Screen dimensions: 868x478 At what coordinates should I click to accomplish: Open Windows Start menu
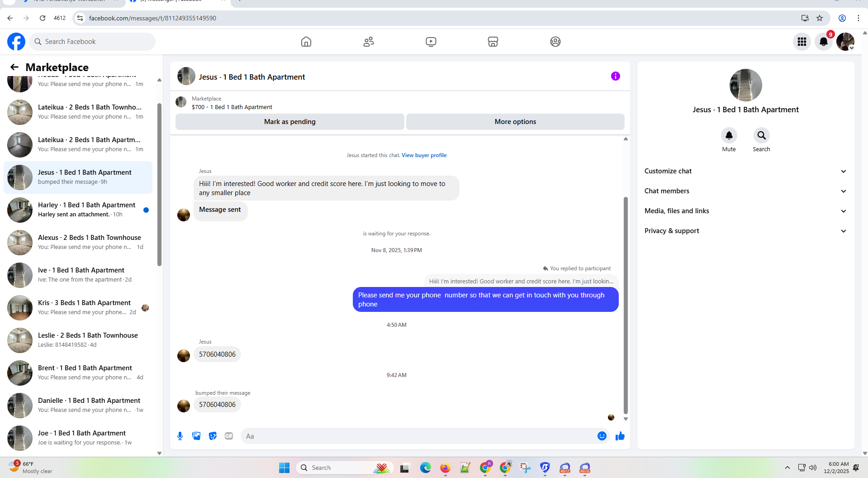pos(284,468)
